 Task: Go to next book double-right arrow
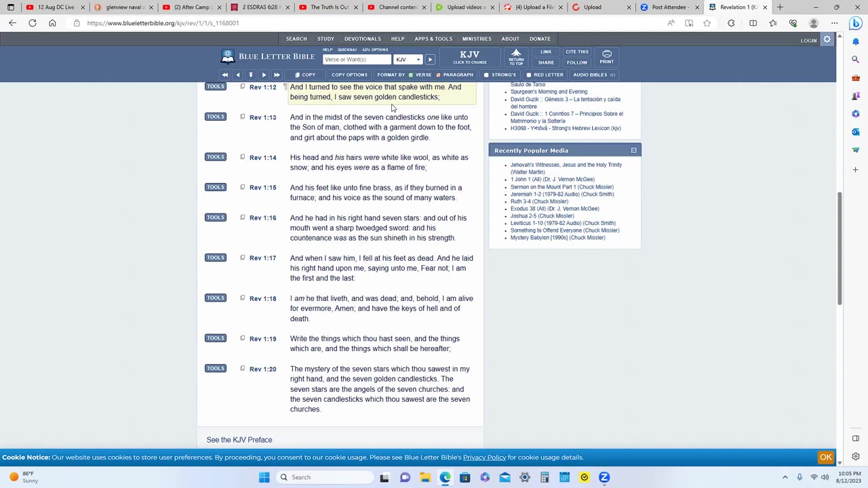[277, 75]
